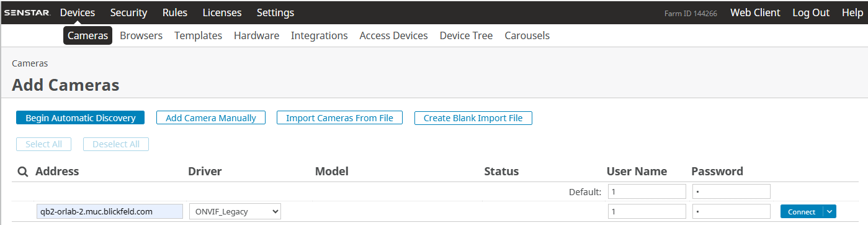Click the Connect button
The height and width of the screenshot is (225, 868).
[x=802, y=211]
